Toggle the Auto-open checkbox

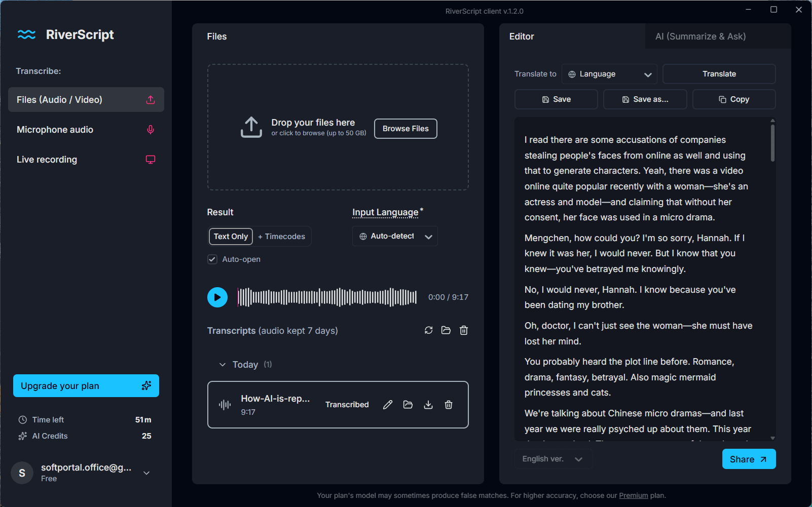pos(212,259)
